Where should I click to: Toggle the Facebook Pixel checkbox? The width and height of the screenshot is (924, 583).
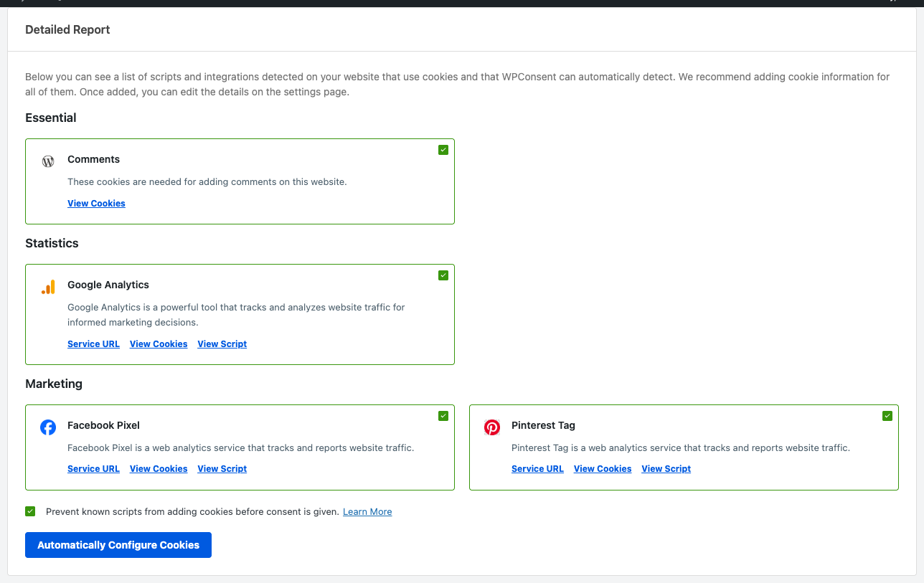click(443, 415)
